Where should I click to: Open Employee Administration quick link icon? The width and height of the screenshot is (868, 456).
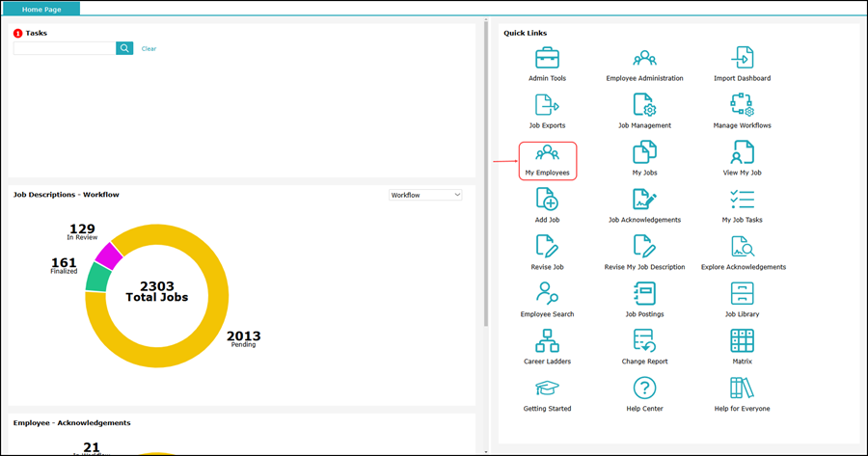pyautogui.click(x=644, y=58)
